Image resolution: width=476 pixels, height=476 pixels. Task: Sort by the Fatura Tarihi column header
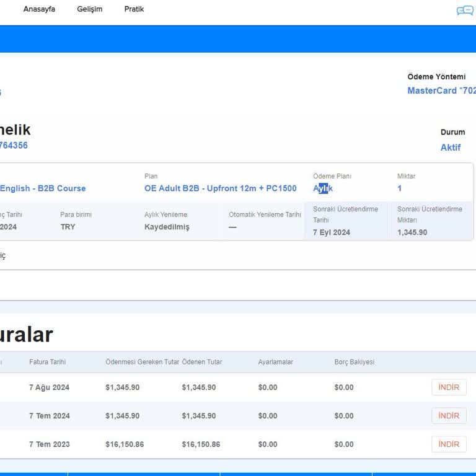47,362
